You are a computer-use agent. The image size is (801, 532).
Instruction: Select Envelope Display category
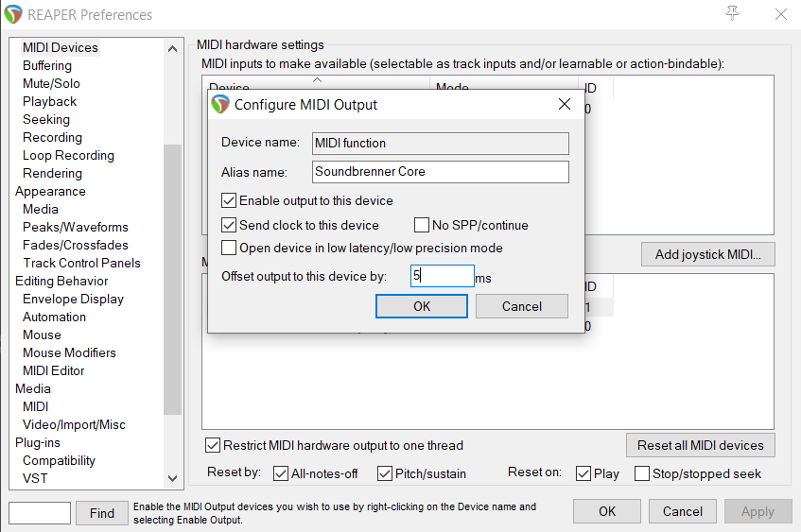[73, 300]
